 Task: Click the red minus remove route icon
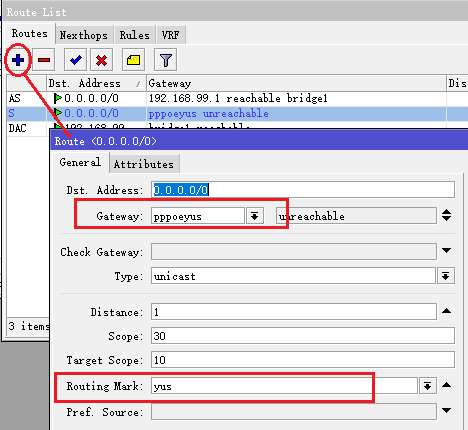[x=44, y=60]
